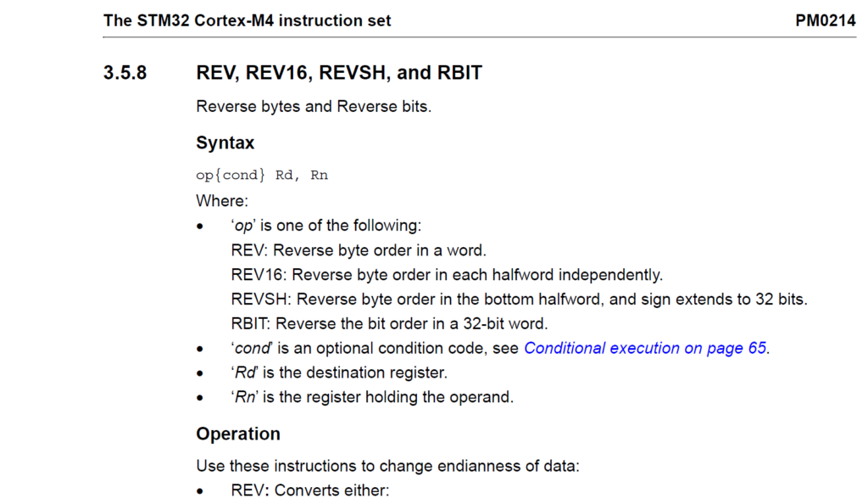Click the Syntax subheading
The width and height of the screenshot is (868, 504).
(225, 143)
